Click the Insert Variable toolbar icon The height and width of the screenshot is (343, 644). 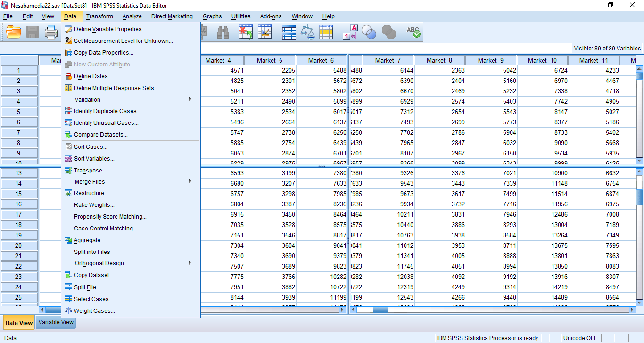tap(265, 32)
